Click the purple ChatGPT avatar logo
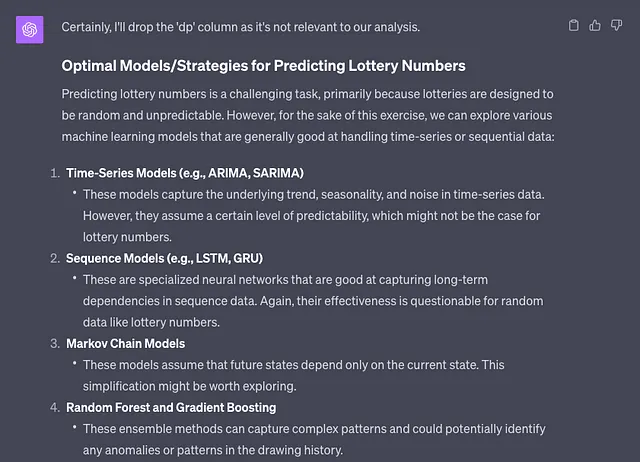This screenshot has height=462, width=640. [x=29, y=29]
